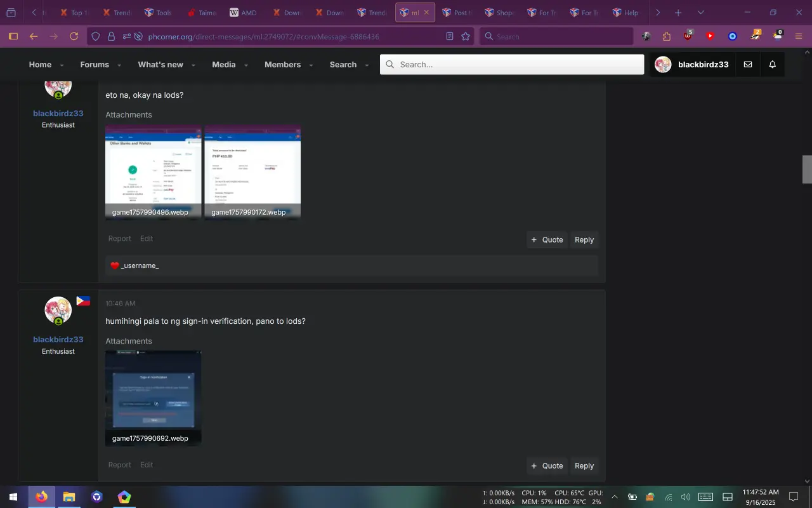Open the _username_ reaction link

tap(140, 265)
